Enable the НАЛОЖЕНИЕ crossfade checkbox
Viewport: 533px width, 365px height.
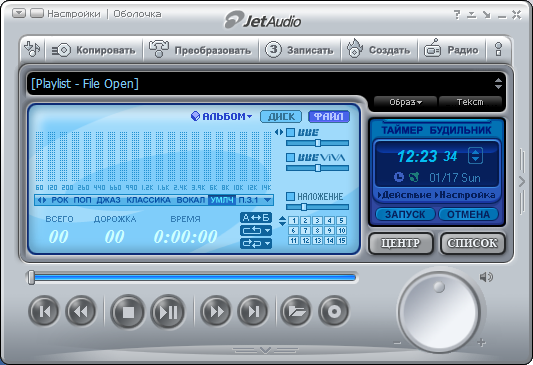290,196
